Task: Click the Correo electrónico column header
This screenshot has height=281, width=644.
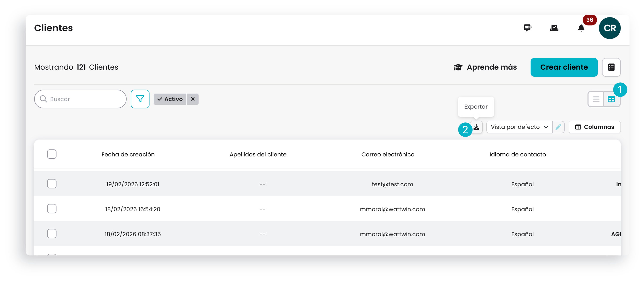Action: pos(388,154)
